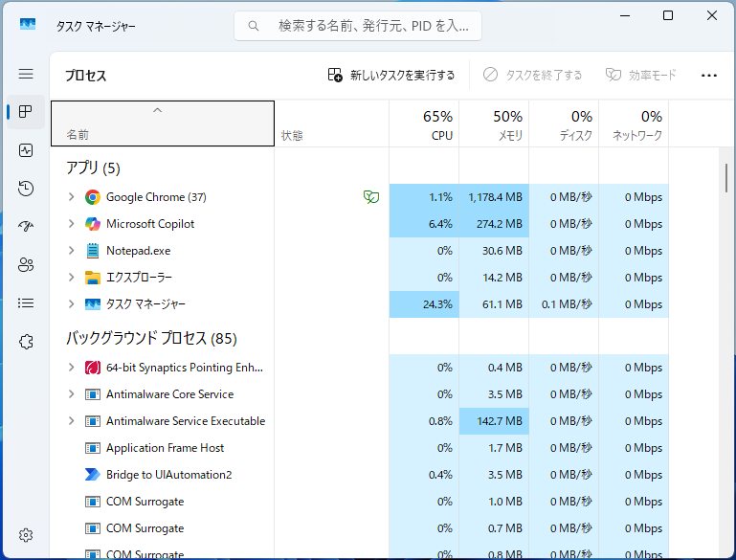Expand the Notepad.exe process
Viewport: 736px width, 560px height.
tap(72, 251)
